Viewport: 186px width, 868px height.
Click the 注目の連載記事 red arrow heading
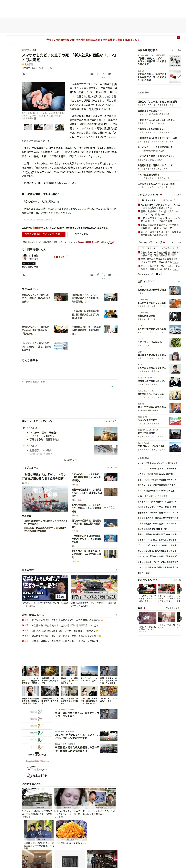(147, 50)
